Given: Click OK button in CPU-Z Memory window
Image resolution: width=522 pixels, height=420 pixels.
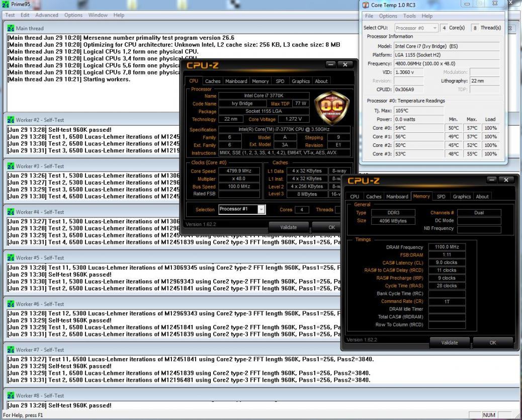Looking at the screenshot, I should tap(493, 343).
